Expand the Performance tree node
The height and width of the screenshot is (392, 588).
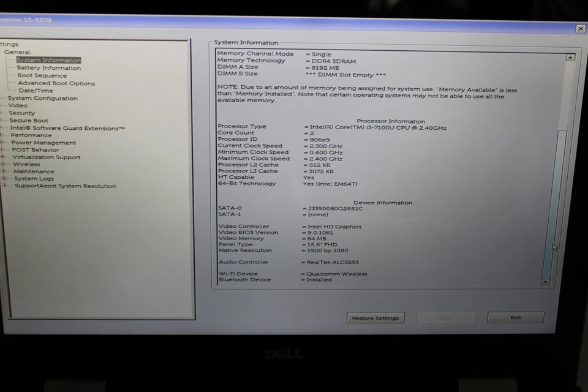1,135
